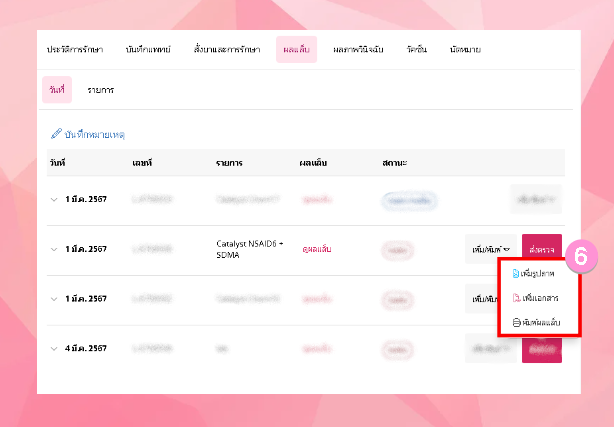Screen dimensions: 614x427
Task: Switch to the บันทึกแพทย์ tab
Action: tap(148, 49)
